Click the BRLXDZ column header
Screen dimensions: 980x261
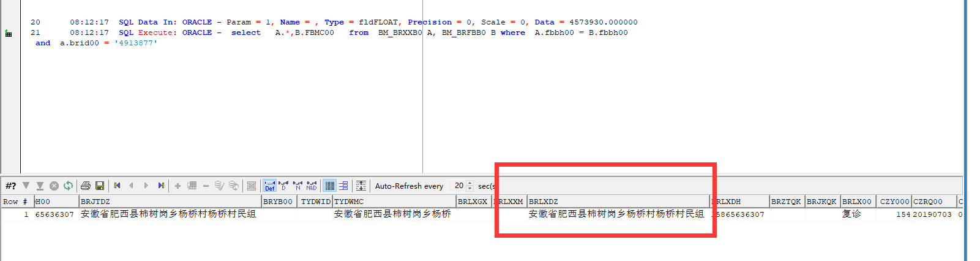[x=618, y=202]
